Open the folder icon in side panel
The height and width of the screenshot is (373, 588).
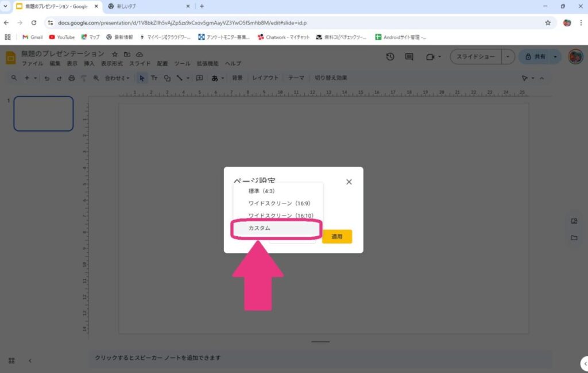click(574, 237)
